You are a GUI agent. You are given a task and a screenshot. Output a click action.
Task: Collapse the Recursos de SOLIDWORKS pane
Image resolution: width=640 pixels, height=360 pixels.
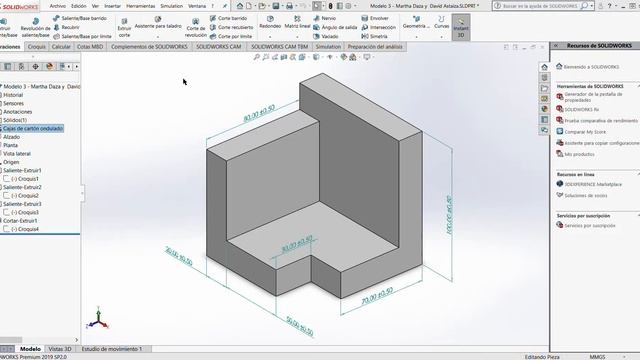556,46
